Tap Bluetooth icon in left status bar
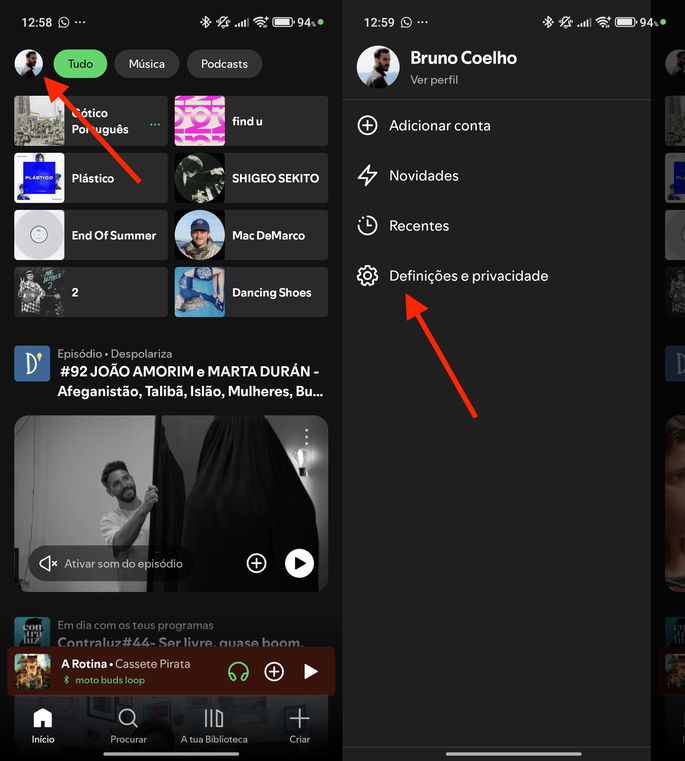 click(x=206, y=22)
